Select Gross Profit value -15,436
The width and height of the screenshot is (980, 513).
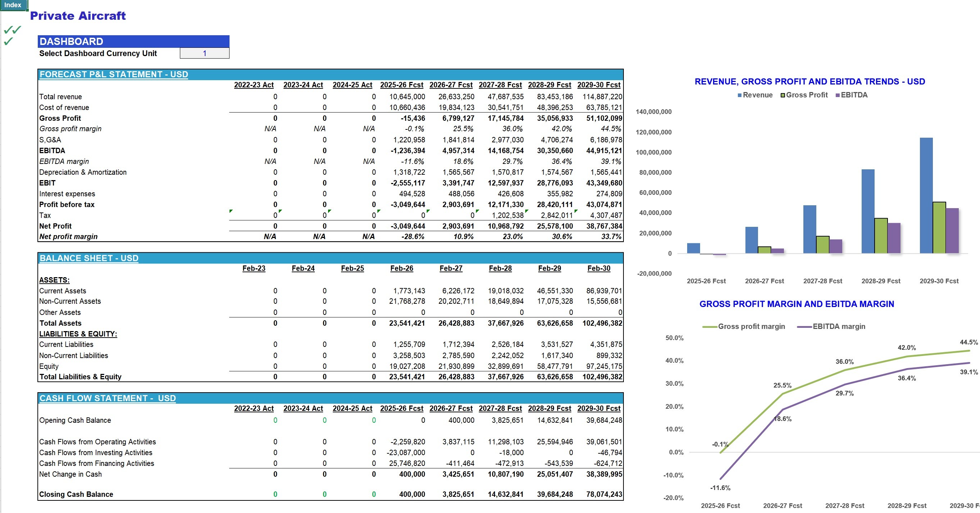[413, 118]
